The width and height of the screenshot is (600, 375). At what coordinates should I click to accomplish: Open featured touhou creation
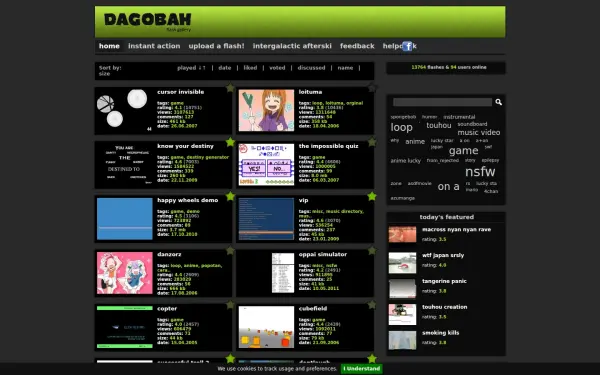tap(444, 307)
